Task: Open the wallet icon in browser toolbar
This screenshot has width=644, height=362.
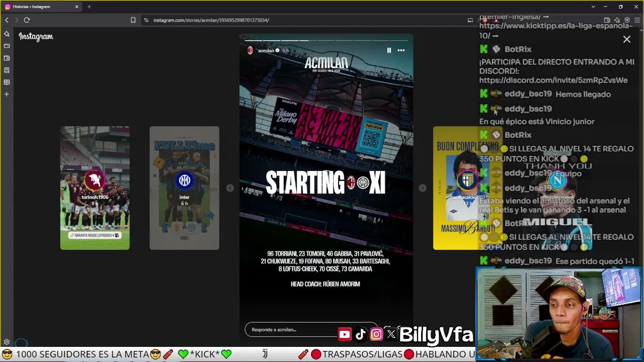Action: tap(607, 20)
